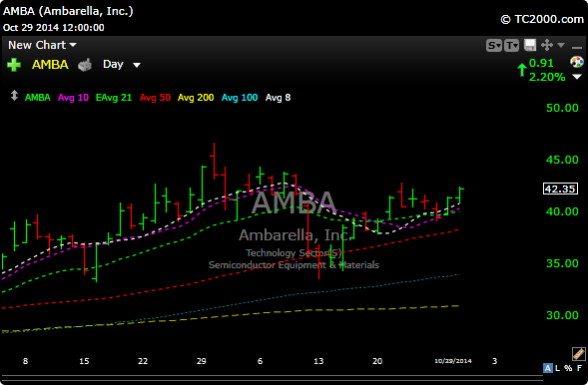Select the Avg 8 indicator label
Image resolution: width=588 pixels, height=385 pixels.
(278, 98)
